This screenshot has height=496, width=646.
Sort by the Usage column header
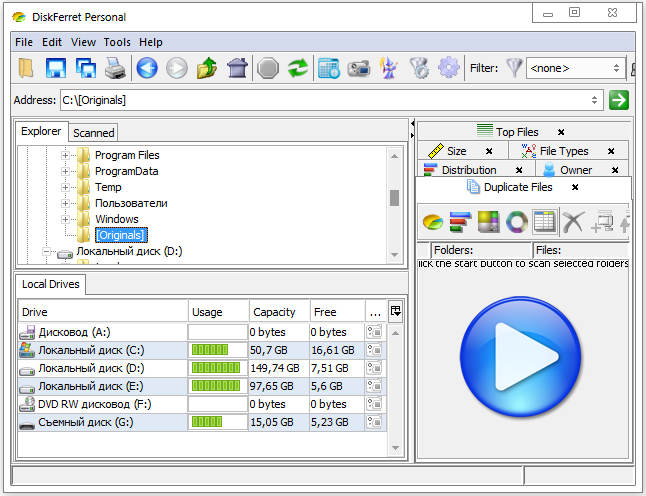click(x=218, y=312)
